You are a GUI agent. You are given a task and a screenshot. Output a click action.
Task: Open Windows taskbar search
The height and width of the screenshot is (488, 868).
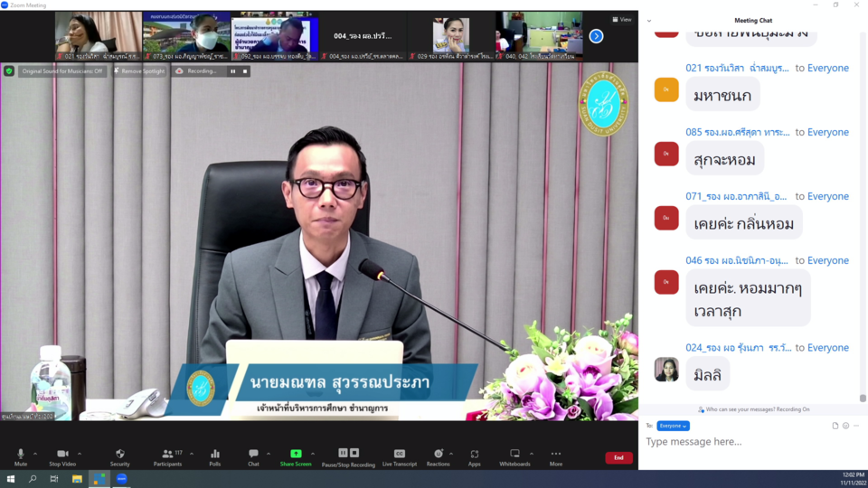(x=33, y=479)
